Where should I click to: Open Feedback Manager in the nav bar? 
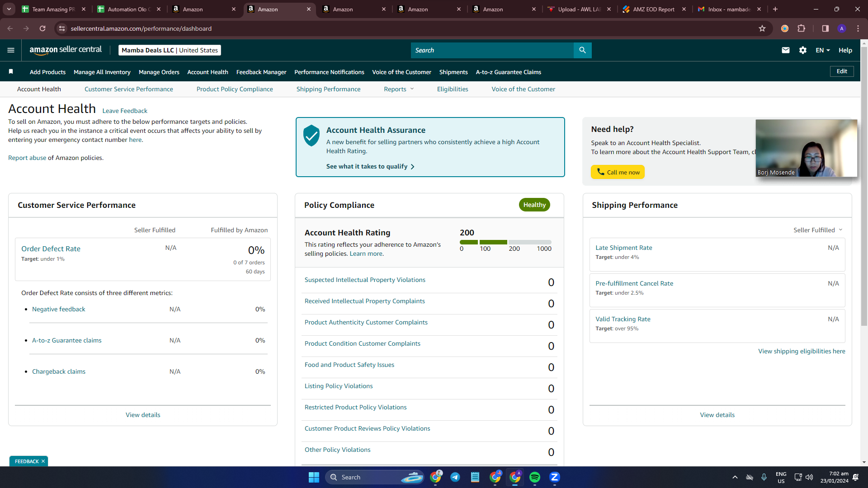click(261, 72)
